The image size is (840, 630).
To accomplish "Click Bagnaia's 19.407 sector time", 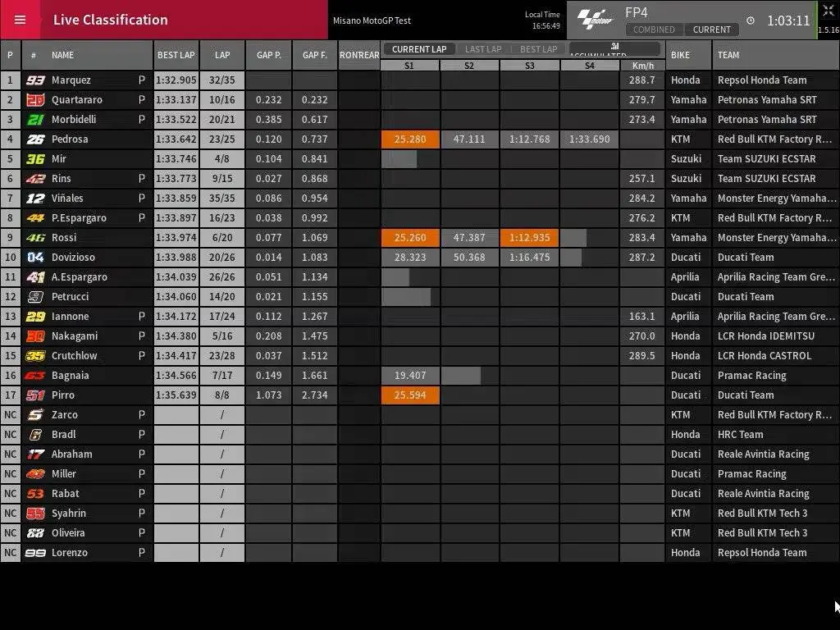I will click(x=410, y=376).
